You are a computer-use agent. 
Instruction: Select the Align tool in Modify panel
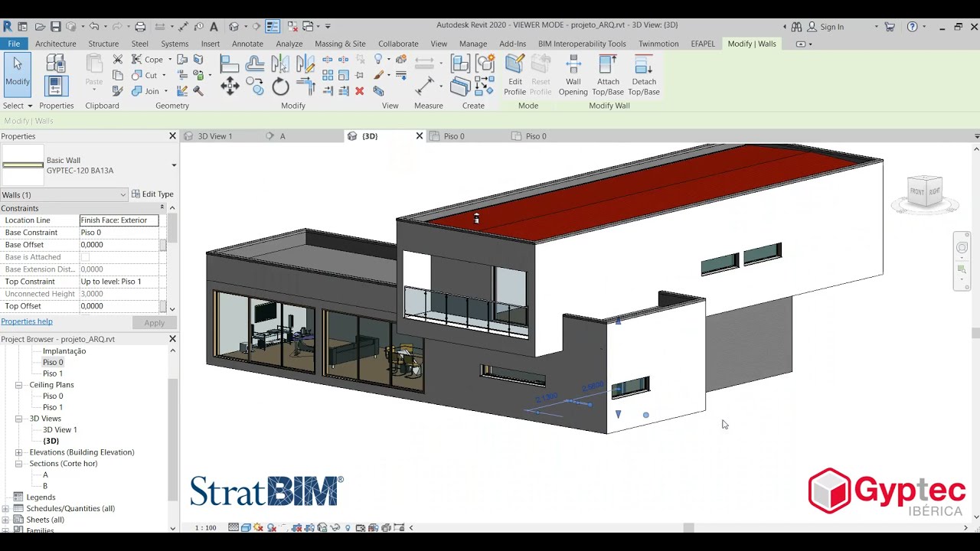pos(229,64)
